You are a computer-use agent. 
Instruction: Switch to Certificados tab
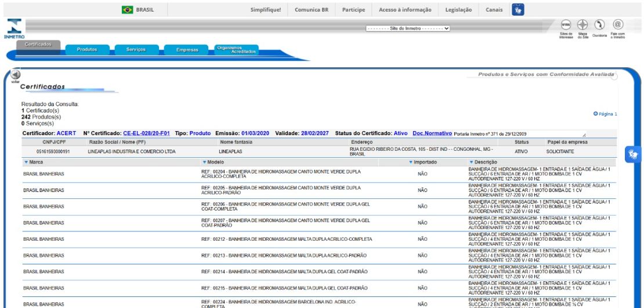(38, 44)
